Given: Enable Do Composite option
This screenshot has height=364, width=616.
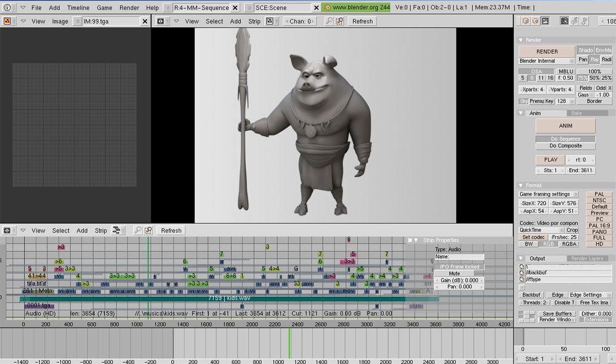Looking at the screenshot, I should coord(565,146).
